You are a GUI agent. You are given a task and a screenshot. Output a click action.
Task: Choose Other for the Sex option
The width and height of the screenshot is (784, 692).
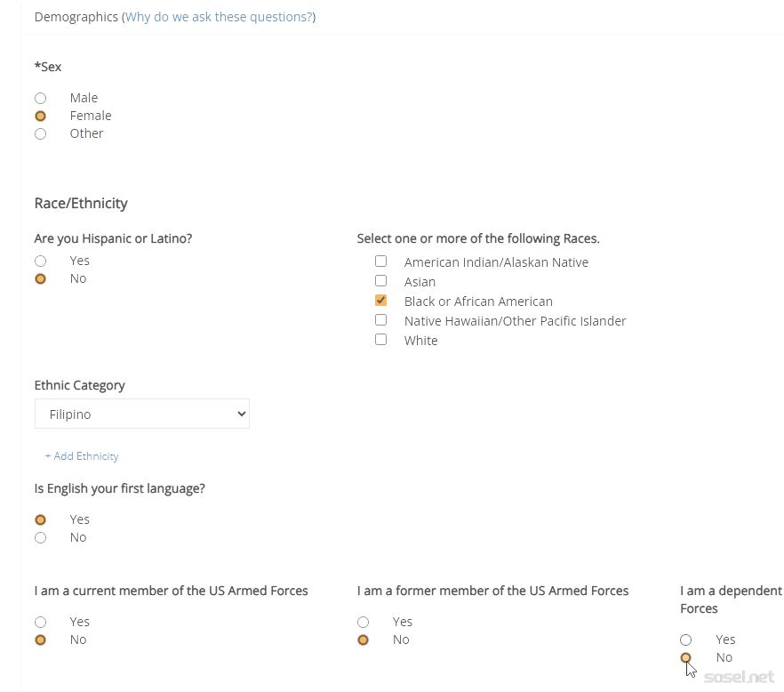click(x=40, y=133)
